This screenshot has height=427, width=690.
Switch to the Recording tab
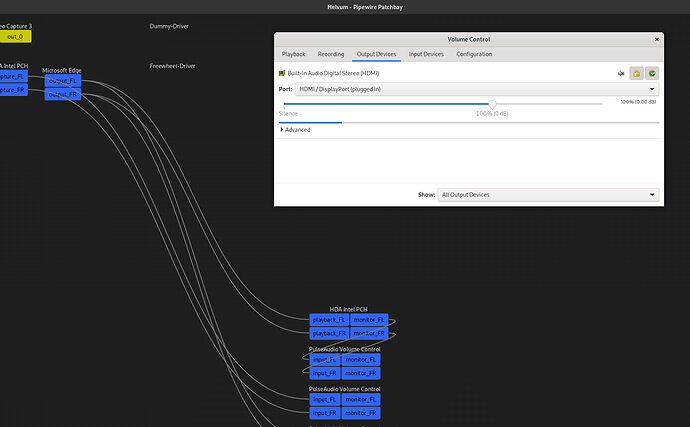click(x=331, y=54)
